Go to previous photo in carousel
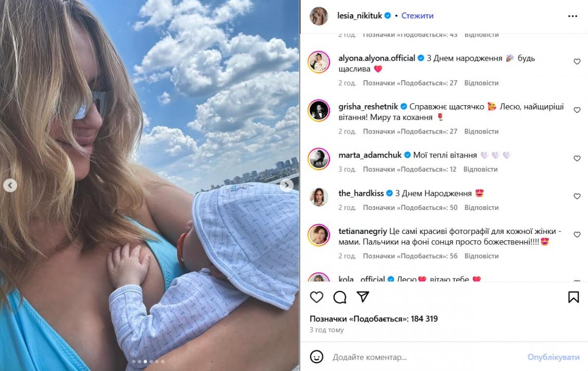Screen dimensions: 588x371 [10, 185]
